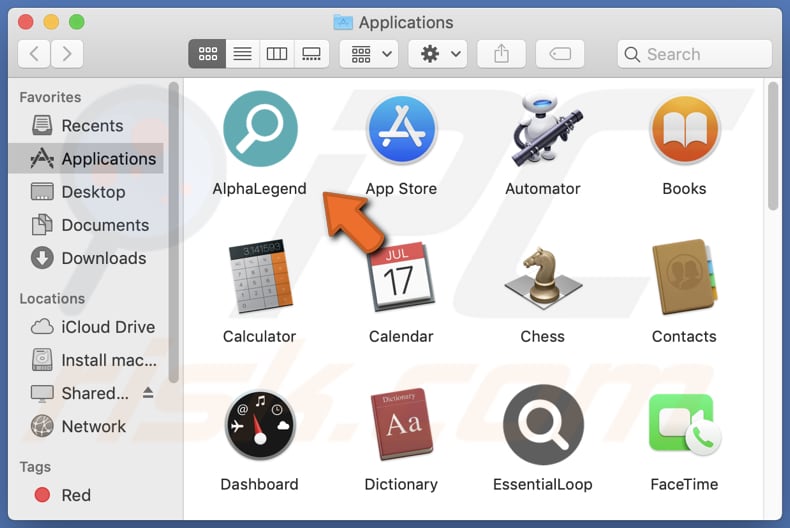Viewport: 790px width, 528px height.
Task: Switch to list view mode
Action: [x=242, y=54]
